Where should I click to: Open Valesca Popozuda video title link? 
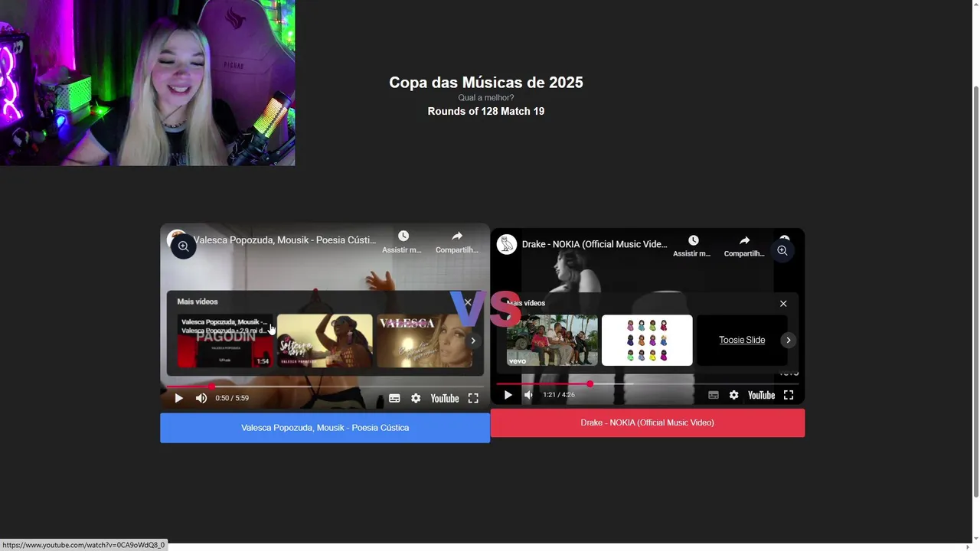(x=285, y=240)
